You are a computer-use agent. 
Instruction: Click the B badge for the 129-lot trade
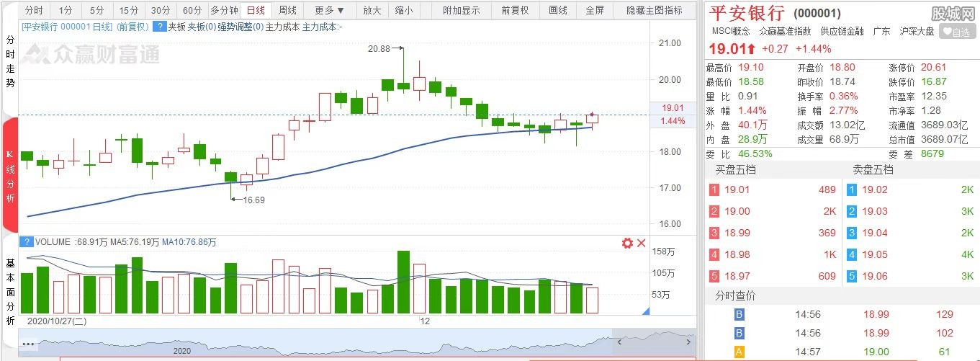tap(739, 315)
